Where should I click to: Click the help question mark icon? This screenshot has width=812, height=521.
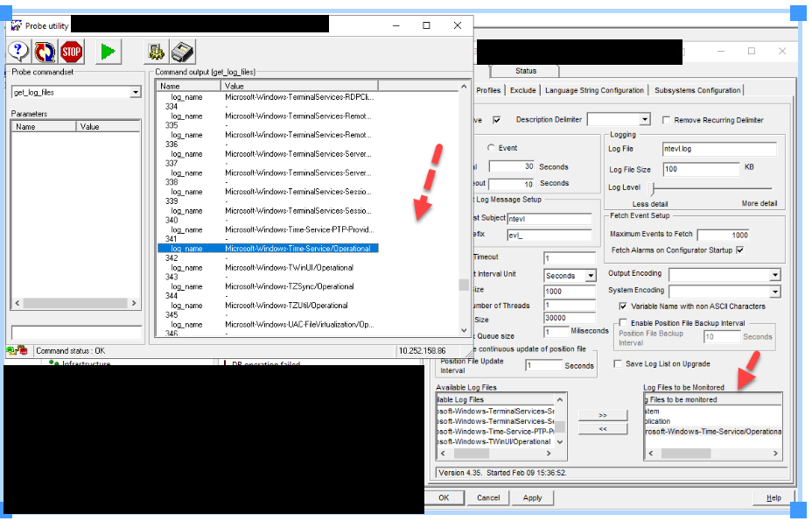tap(18, 52)
